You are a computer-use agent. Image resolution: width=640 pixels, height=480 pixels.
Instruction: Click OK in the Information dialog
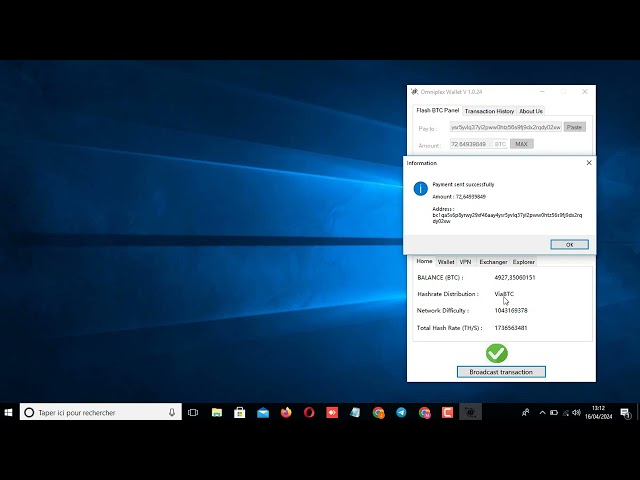click(569, 244)
